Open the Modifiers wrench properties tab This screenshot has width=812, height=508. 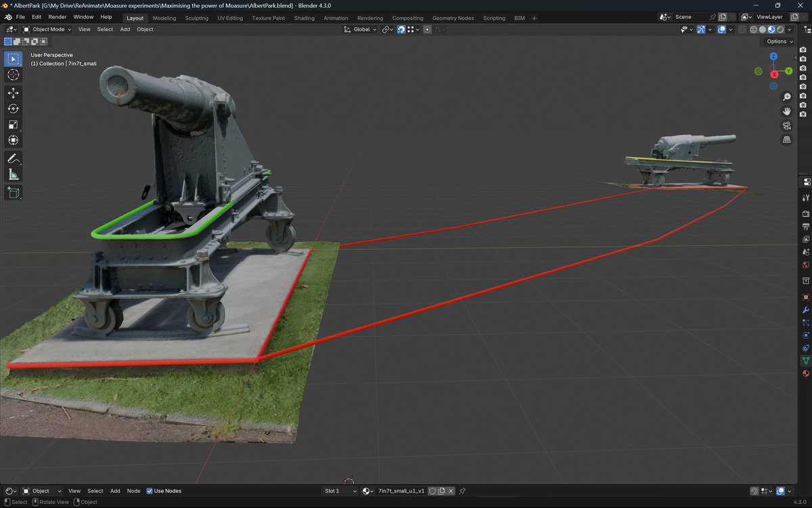[806, 310]
